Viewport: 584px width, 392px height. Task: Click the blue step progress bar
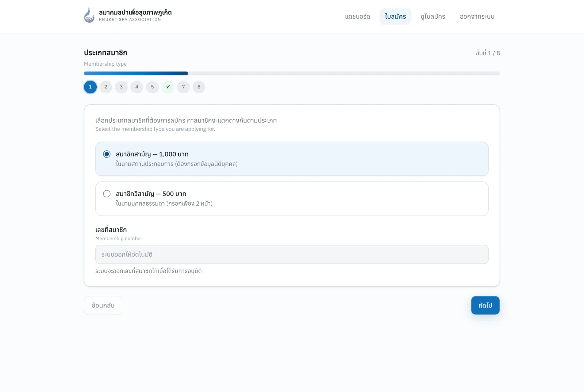tap(136, 73)
